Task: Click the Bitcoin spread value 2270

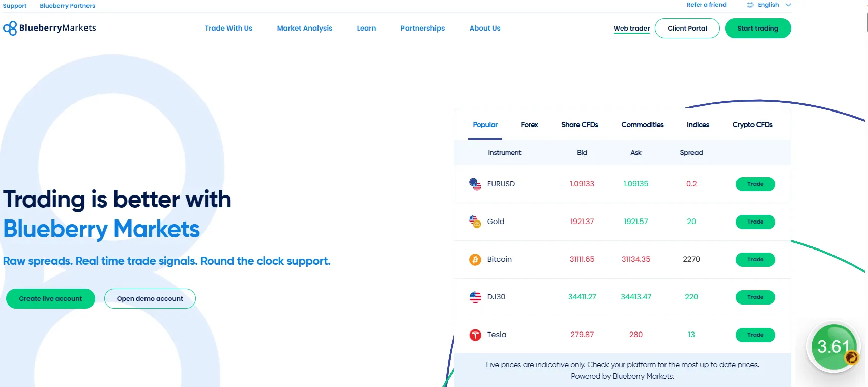Action: [691, 259]
